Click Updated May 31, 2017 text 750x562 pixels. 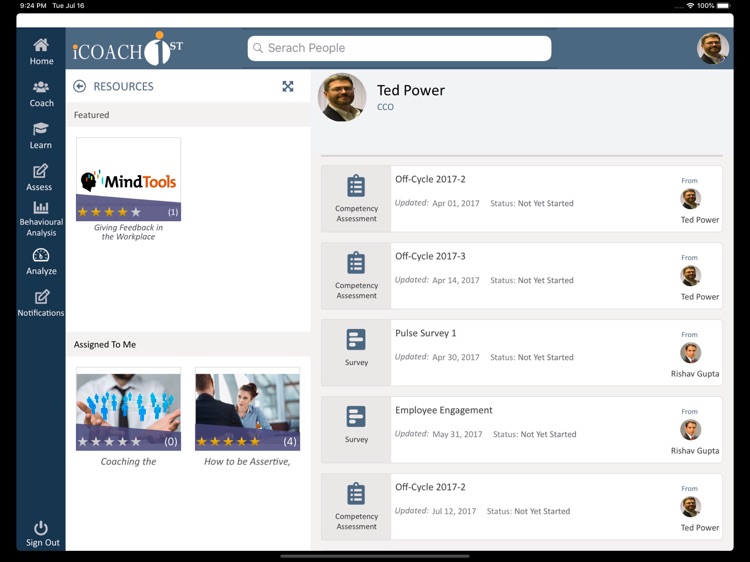coord(438,434)
